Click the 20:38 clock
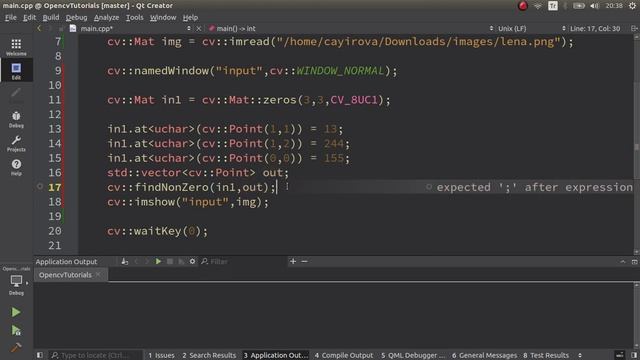 tap(614, 6)
